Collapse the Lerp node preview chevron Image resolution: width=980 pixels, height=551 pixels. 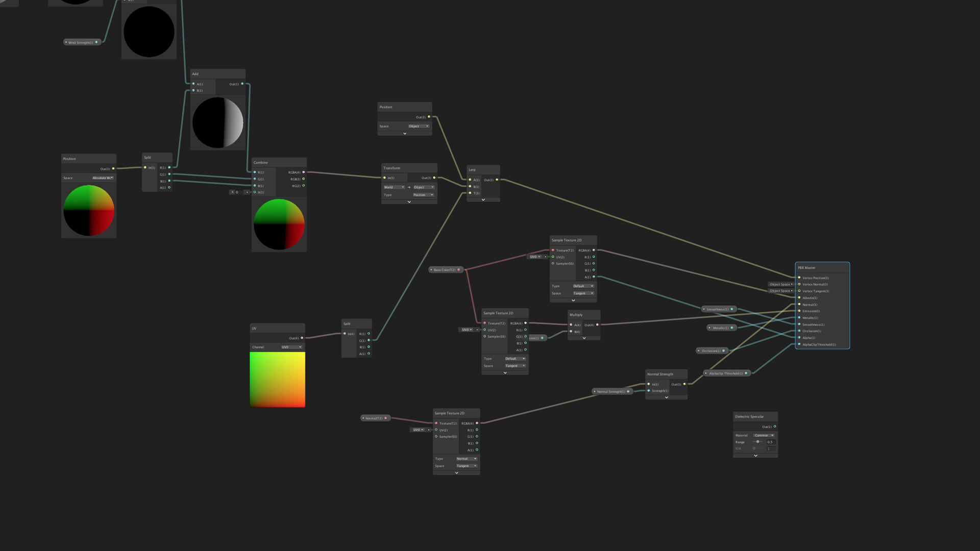click(483, 200)
